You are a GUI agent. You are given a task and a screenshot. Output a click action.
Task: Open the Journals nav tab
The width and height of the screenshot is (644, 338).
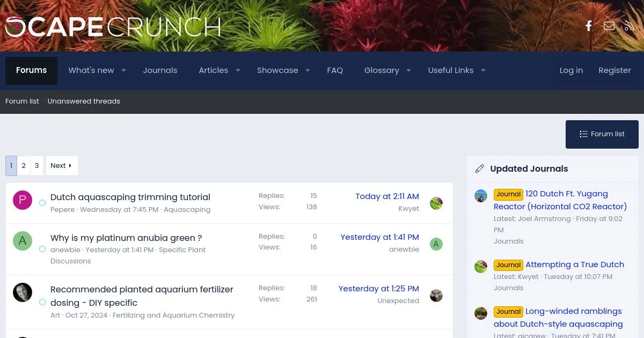pos(160,70)
